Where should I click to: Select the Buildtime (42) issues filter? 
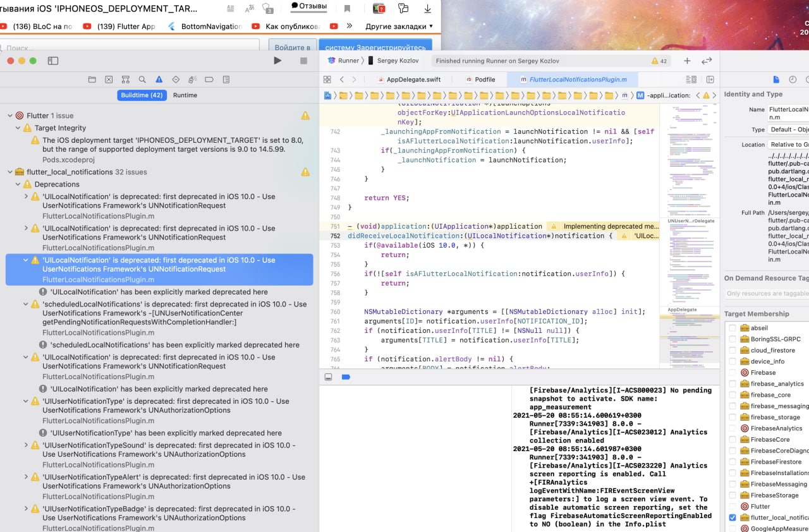(142, 95)
